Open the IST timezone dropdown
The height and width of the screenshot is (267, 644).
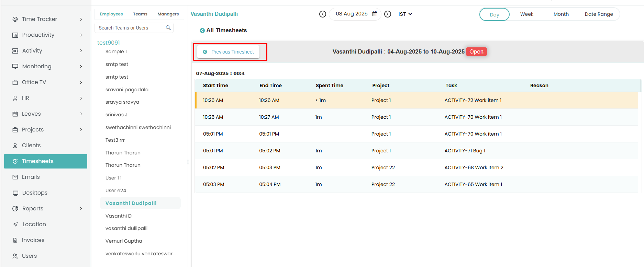pyautogui.click(x=405, y=14)
